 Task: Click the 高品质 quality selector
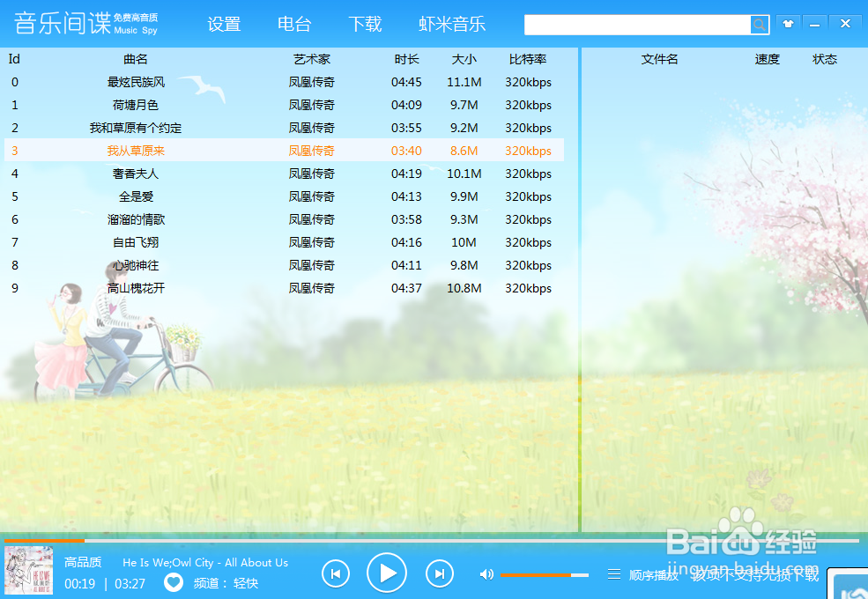click(x=84, y=562)
